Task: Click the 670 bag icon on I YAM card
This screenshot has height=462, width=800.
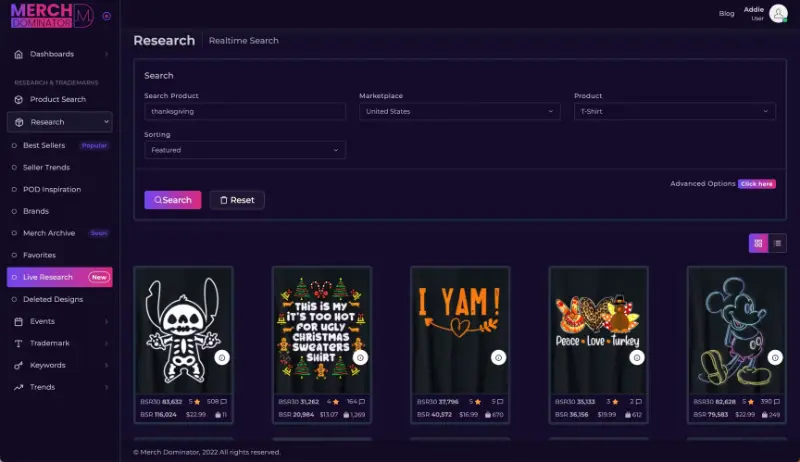Action: [488, 415]
